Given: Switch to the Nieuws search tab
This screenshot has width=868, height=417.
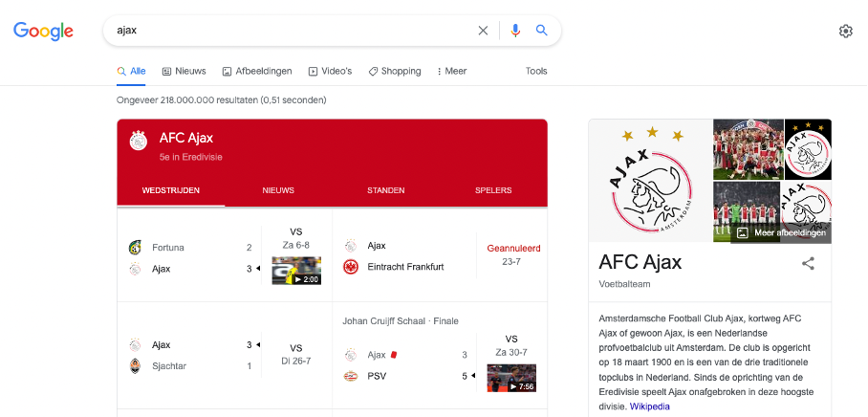Looking at the screenshot, I should pyautogui.click(x=184, y=71).
